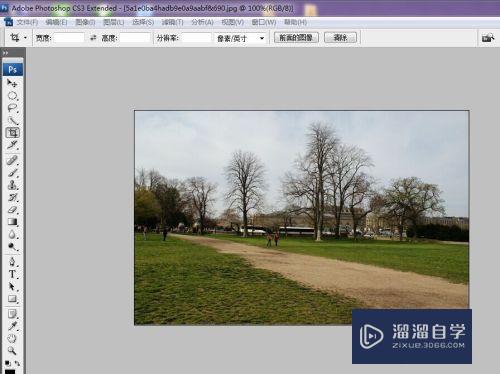Open the File menu
This screenshot has width=500, height=374.
point(27,22)
